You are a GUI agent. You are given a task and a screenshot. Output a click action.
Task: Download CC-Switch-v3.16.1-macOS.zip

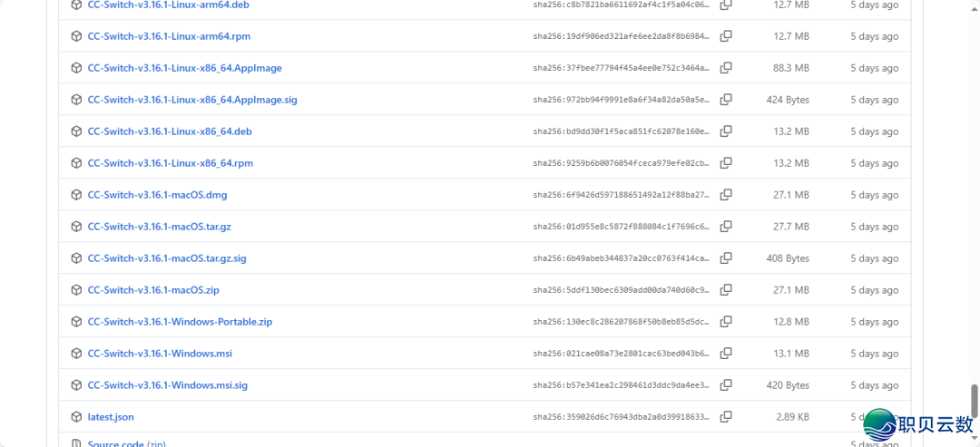(x=153, y=290)
